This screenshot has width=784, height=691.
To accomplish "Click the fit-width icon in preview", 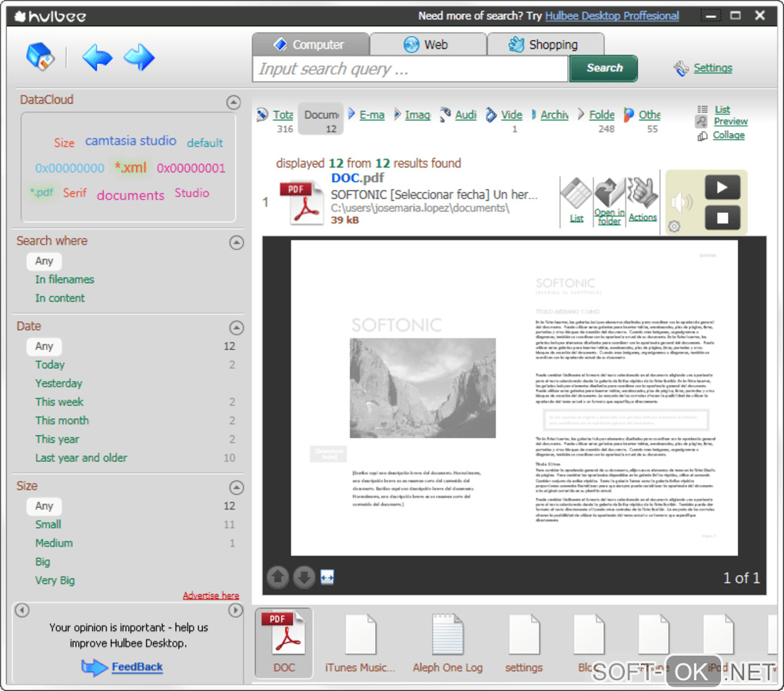I will coord(327,577).
